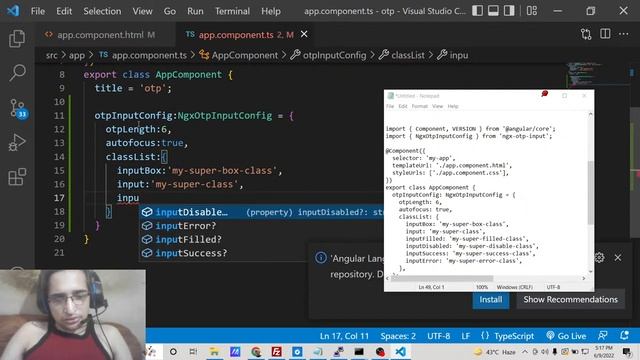Click UTF-8 encoding in status bar
The width and height of the screenshot is (640, 360).
coord(438,336)
